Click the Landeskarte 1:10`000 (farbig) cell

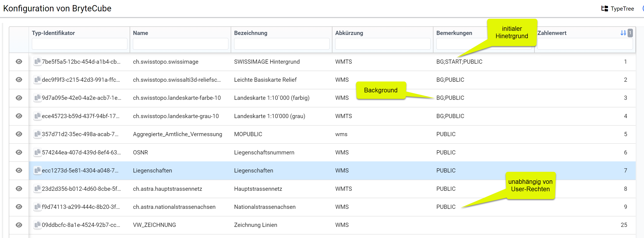272,98
